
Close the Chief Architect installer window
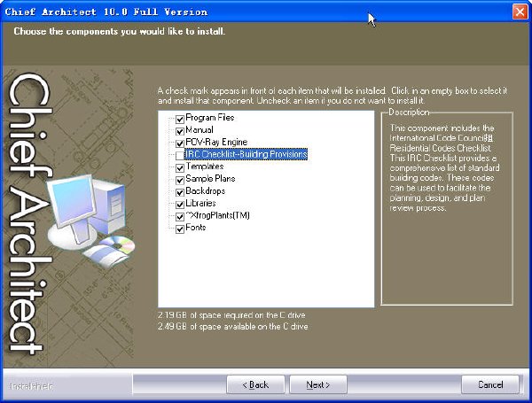point(520,12)
